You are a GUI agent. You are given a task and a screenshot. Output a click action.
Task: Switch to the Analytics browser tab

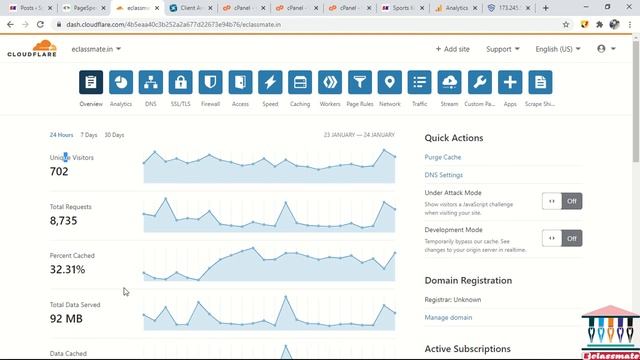[x=456, y=8]
